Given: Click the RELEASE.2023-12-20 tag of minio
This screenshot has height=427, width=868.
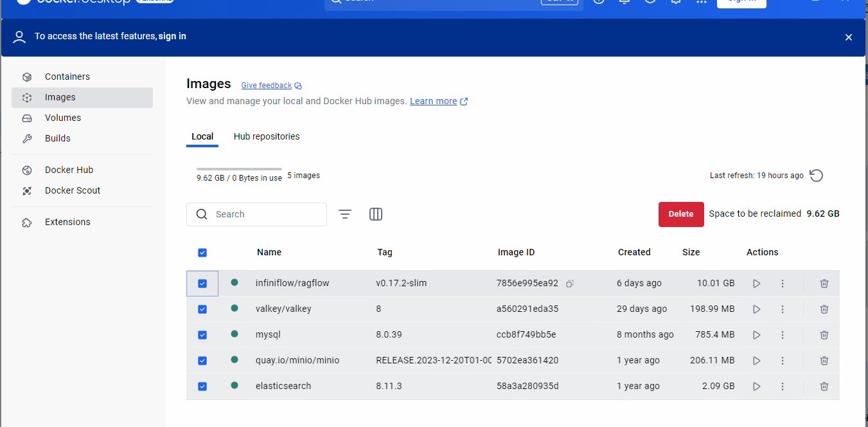Looking at the screenshot, I should point(434,360).
